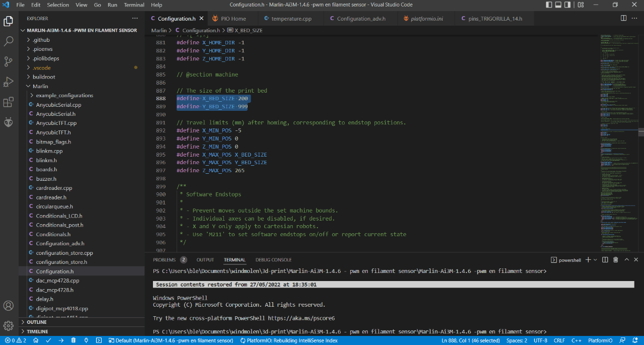This screenshot has height=345, width=644.
Task: Open the Source Control view
Action: point(9,61)
